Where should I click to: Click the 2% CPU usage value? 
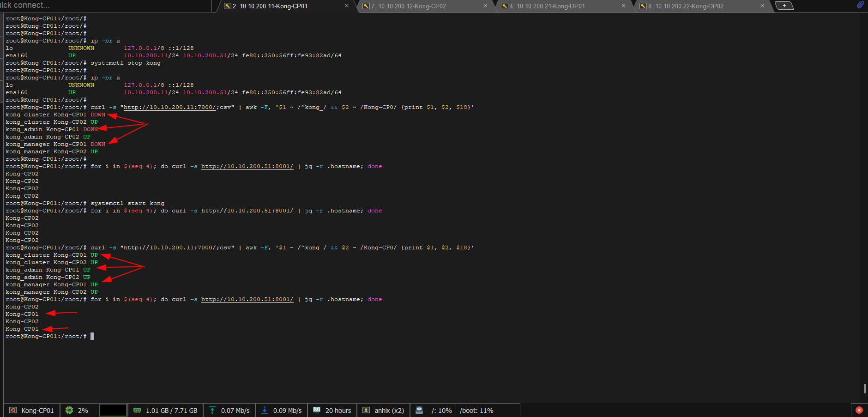[83, 411]
